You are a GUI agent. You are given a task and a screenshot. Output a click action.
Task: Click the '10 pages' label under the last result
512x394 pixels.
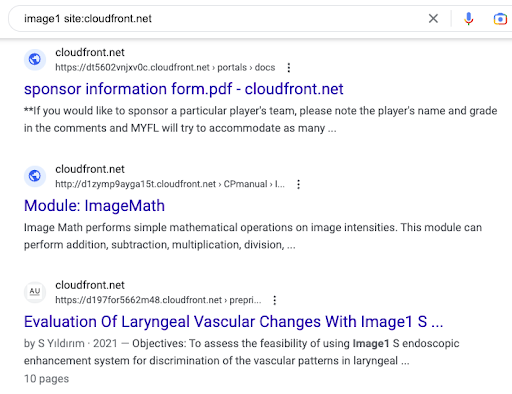pyautogui.click(x=47, y=379)
